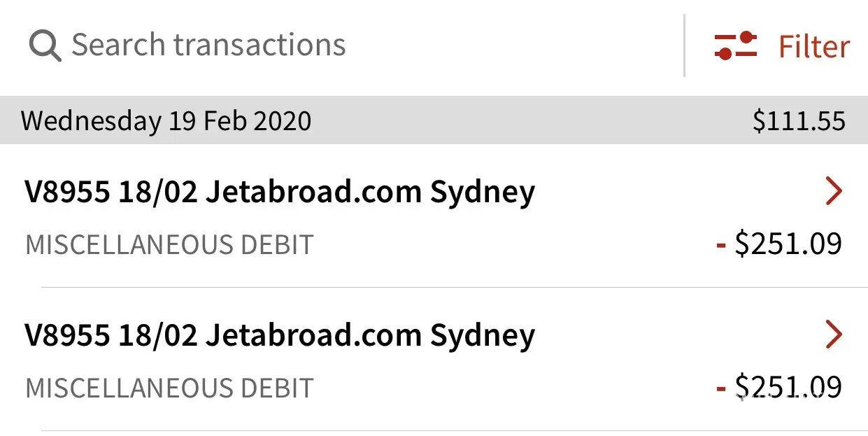Expand the first Jetabroad.com transaction chevron

point(834,192)
